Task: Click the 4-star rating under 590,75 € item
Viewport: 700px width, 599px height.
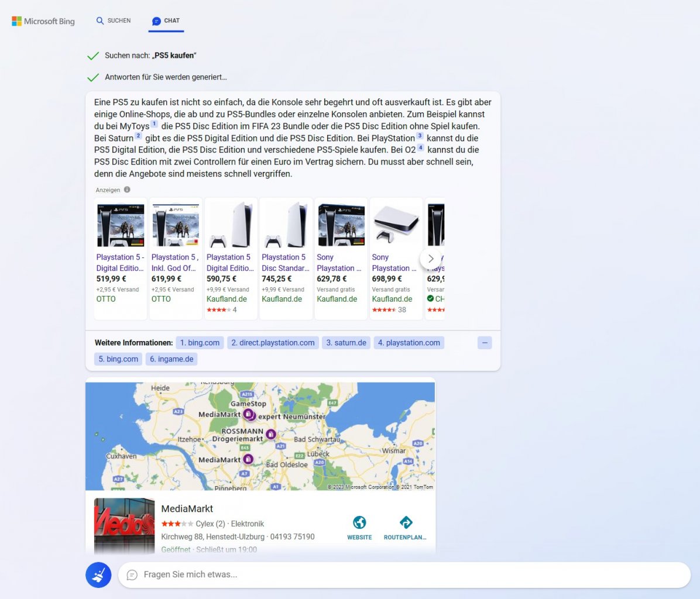Action: point(221,309)
